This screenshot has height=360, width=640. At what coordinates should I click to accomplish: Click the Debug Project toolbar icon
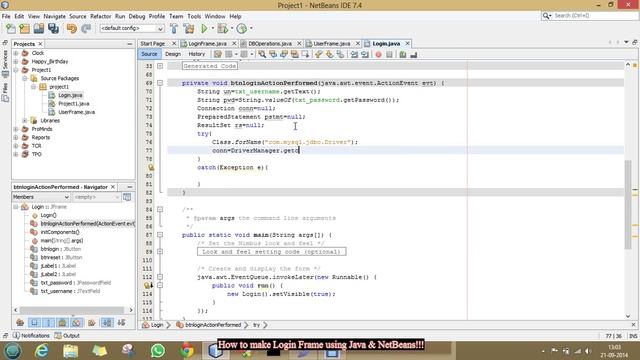[x=223, y=29]
